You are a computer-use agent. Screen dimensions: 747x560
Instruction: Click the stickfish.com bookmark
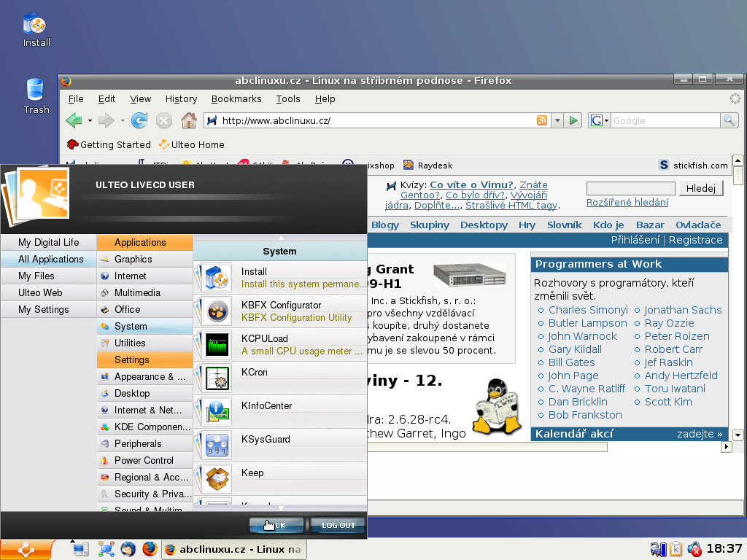click(x=693, y=166)
